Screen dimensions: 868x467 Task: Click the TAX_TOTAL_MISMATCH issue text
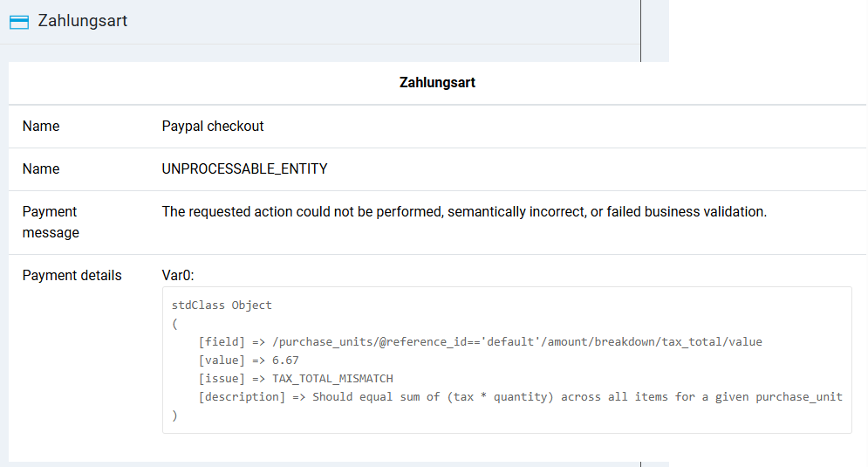(x=332, y=378)
